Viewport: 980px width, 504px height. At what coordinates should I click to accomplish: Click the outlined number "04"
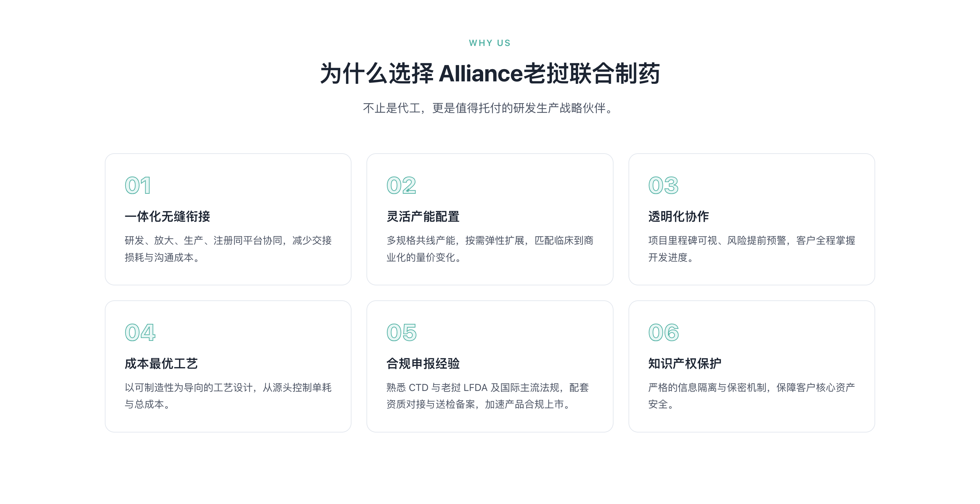pyautogui.click(x=140, y=332)
